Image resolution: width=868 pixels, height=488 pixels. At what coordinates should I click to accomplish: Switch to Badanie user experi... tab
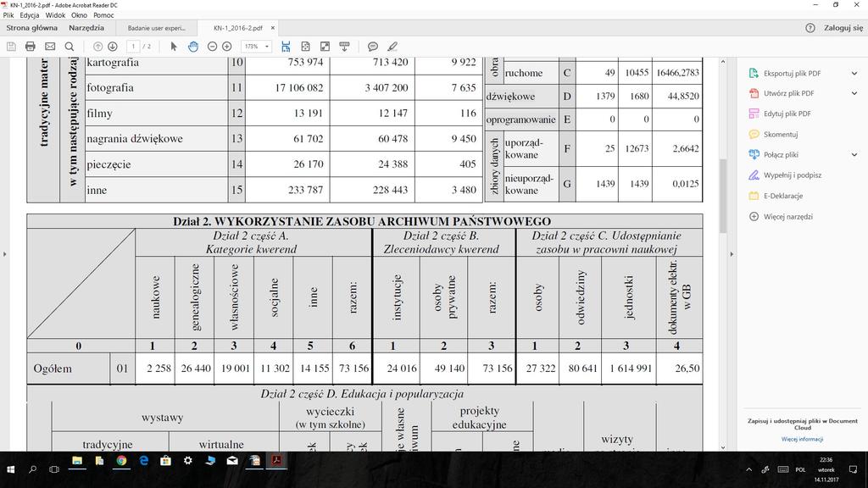(x=157, y=28)
